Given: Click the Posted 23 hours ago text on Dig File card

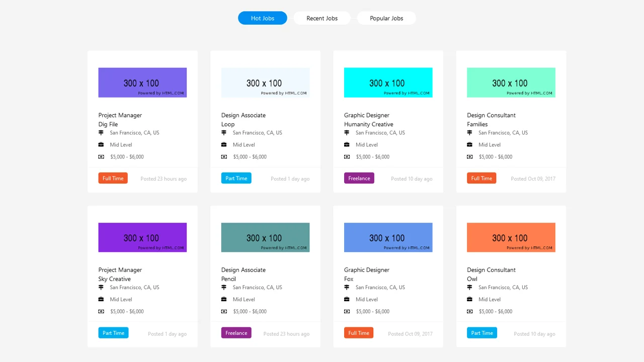Looking at the screenshot, I should (x=163, y=178).
